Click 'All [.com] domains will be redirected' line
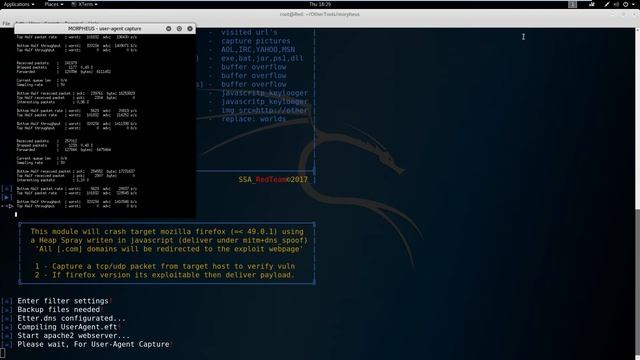 tap(169, 249)
